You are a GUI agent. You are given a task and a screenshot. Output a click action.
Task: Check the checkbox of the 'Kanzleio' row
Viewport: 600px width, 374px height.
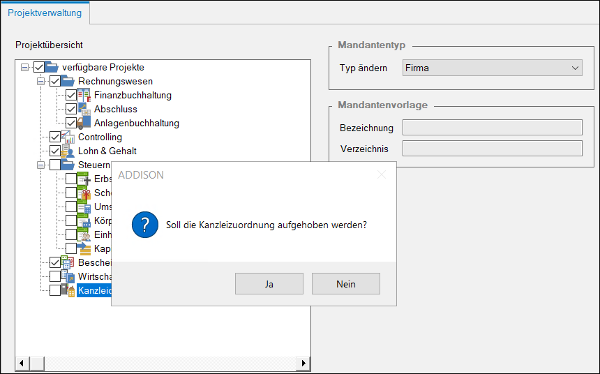(55, 290)
